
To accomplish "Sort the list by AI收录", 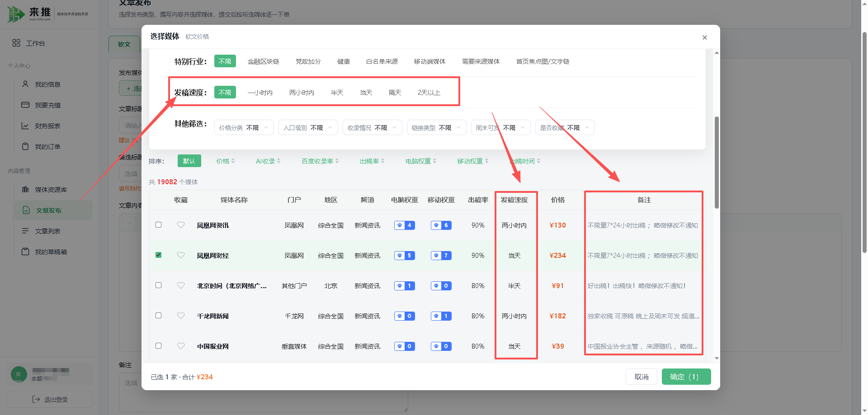I will pos(268,161).
